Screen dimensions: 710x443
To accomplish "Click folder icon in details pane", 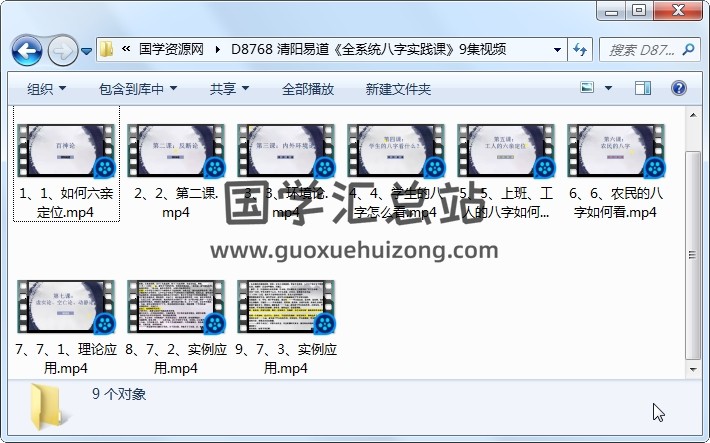I will [x=48, y=407].
